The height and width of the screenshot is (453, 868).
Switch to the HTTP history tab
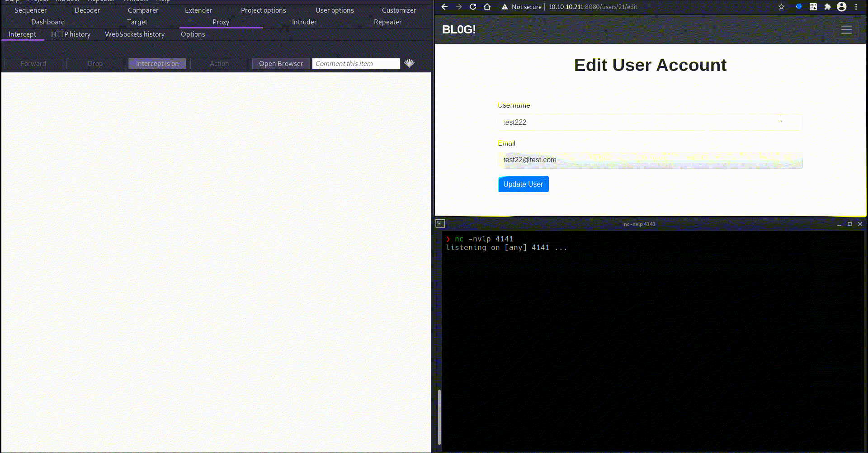(71, 34)
